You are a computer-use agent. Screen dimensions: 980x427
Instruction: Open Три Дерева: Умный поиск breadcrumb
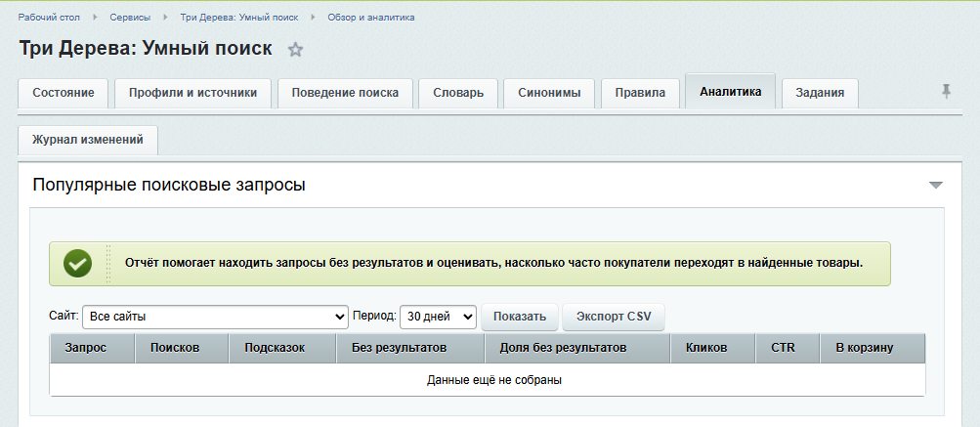point(239,18)
